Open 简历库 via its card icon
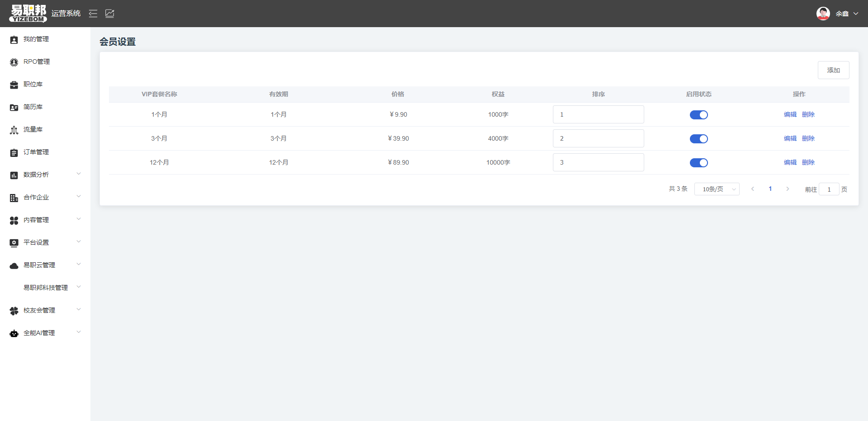Viewport: 868px width, 421px height. click(14, 108)
